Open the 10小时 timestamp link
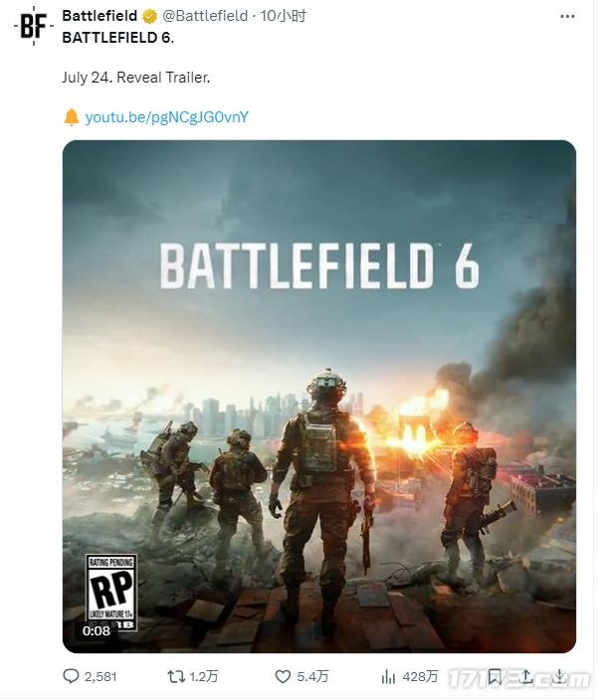This screenshot has height=700, width=604. coord(284,16)
